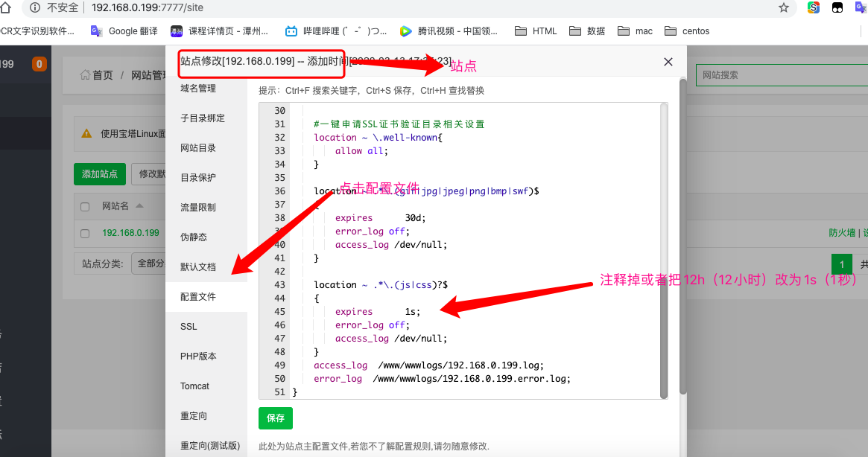Bookmark this page with the star icon

coord(783,7)
